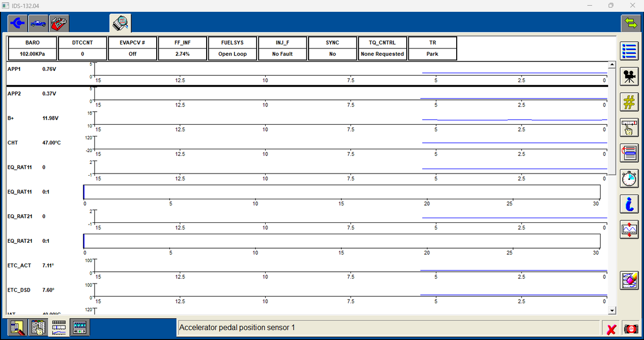644x340 pixels.
Task: Click the 7.11° ETC_ACT value
Action: click(49, 265)
